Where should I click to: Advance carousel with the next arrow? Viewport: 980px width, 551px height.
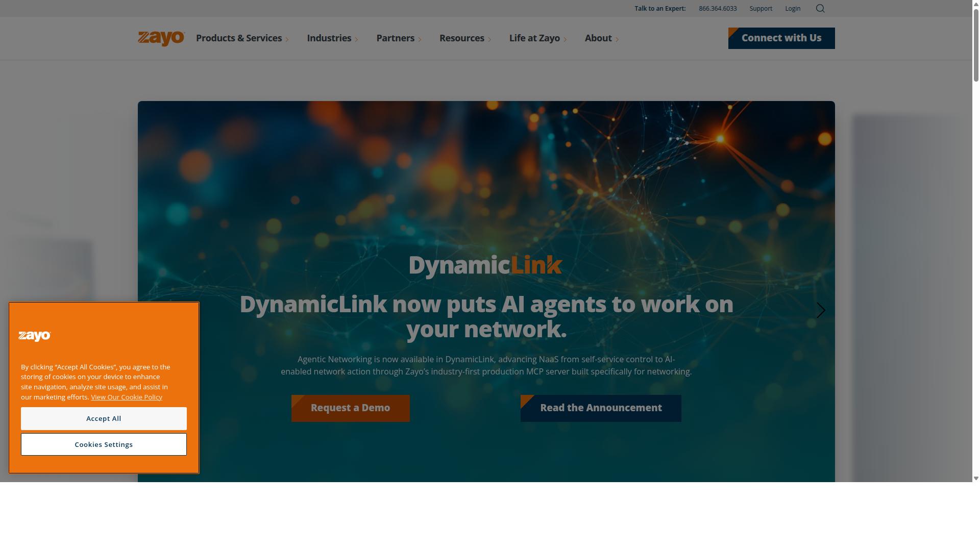[821, 310]
